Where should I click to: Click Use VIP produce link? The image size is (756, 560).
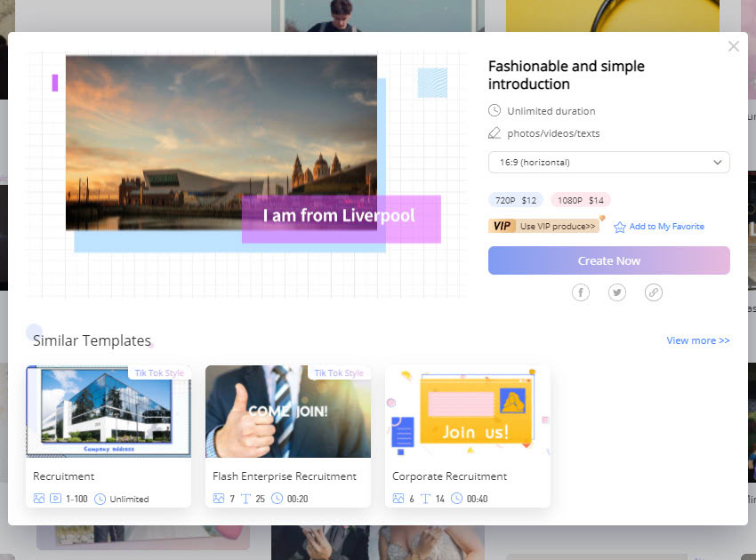coord(558,227)
